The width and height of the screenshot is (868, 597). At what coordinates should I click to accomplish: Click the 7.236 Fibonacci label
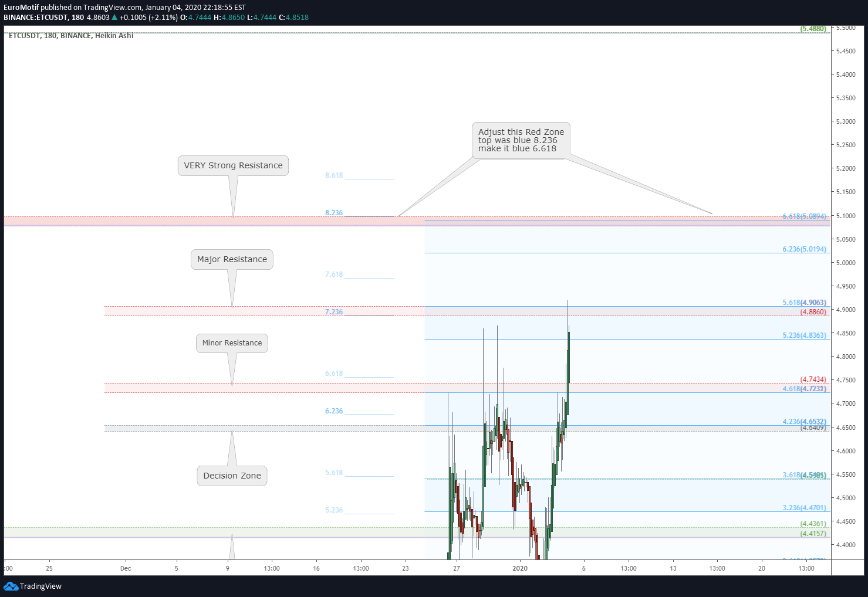334,312
